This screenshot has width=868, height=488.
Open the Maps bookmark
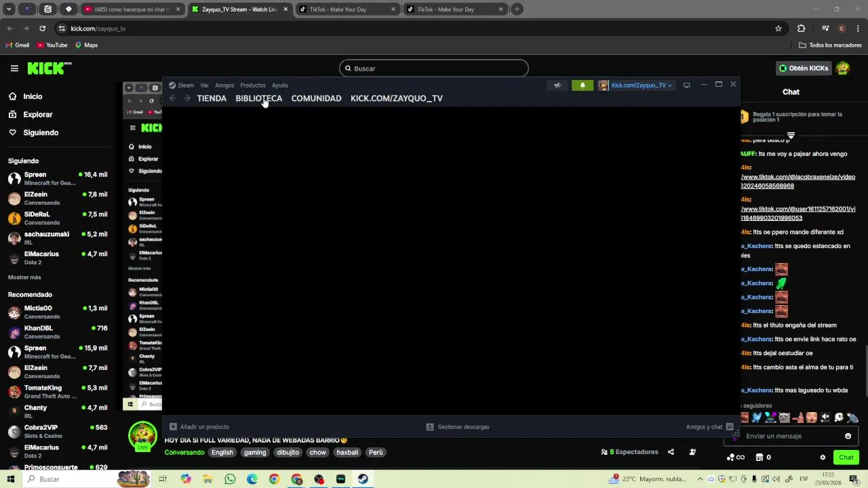86,45
